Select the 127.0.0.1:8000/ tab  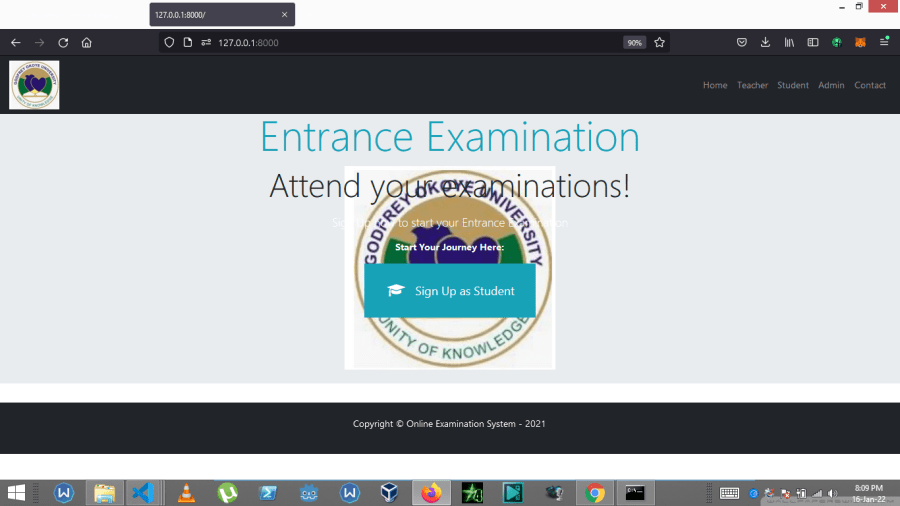[222, 15]
